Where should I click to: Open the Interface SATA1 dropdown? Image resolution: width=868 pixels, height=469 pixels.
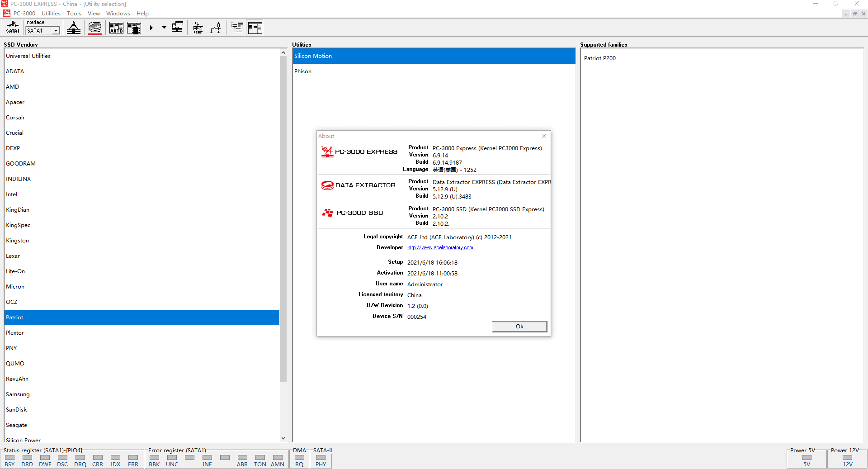[56, 31]
